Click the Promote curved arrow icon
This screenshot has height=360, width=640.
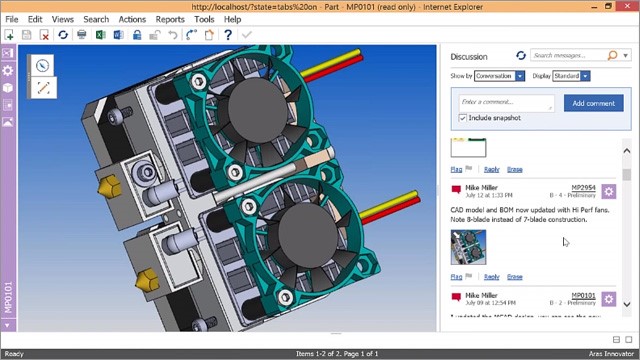pyautogui.click(x=191, y=35)
